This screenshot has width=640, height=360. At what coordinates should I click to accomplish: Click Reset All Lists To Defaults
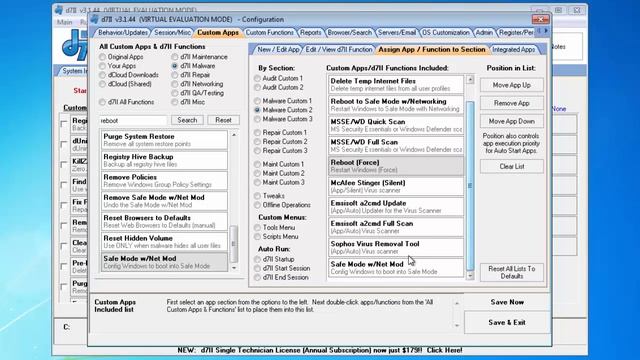pyautogui.click(x=511, y=272)
